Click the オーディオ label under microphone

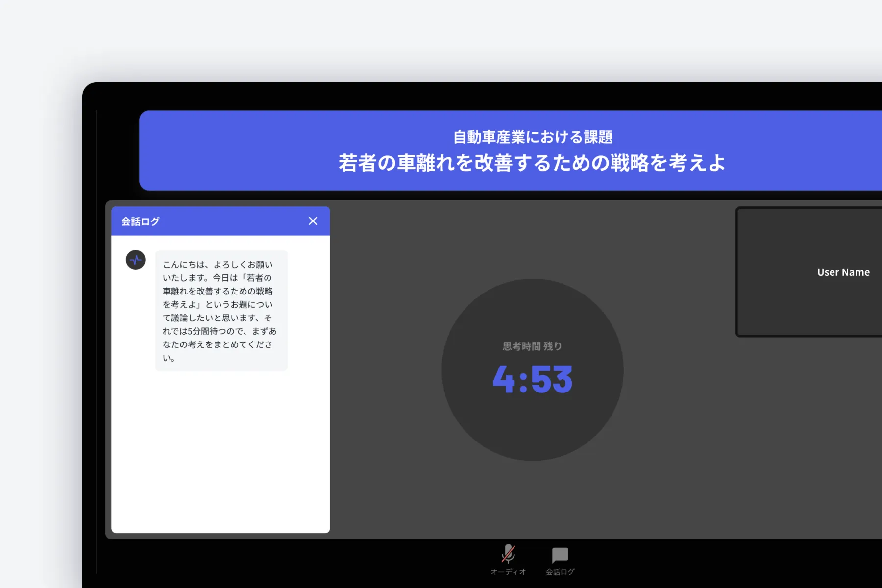tap(508, 572)
